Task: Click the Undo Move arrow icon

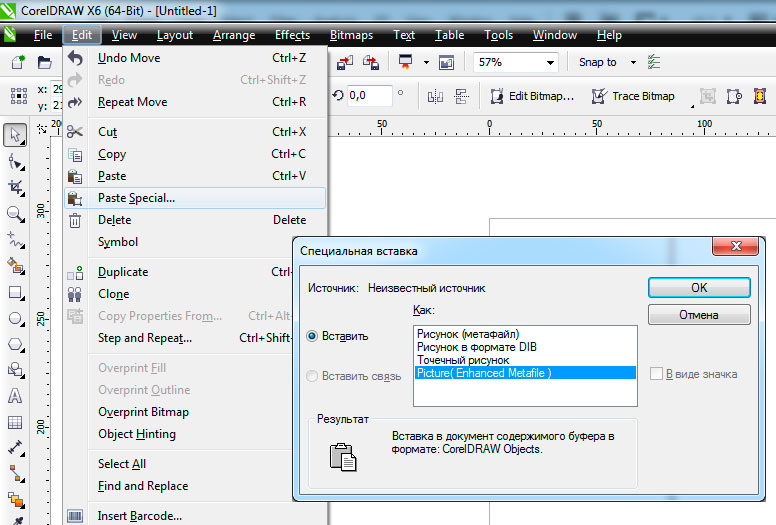Action: (75, 58)
